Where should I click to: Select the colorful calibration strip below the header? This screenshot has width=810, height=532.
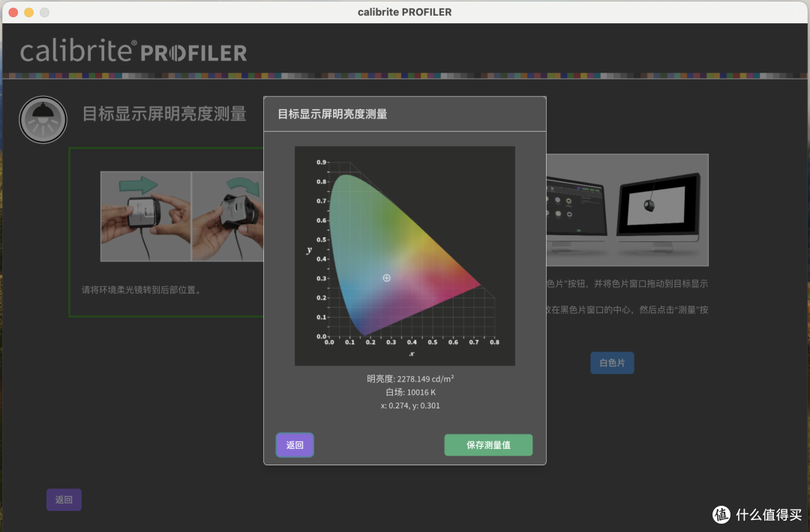[x=405, y=73]
